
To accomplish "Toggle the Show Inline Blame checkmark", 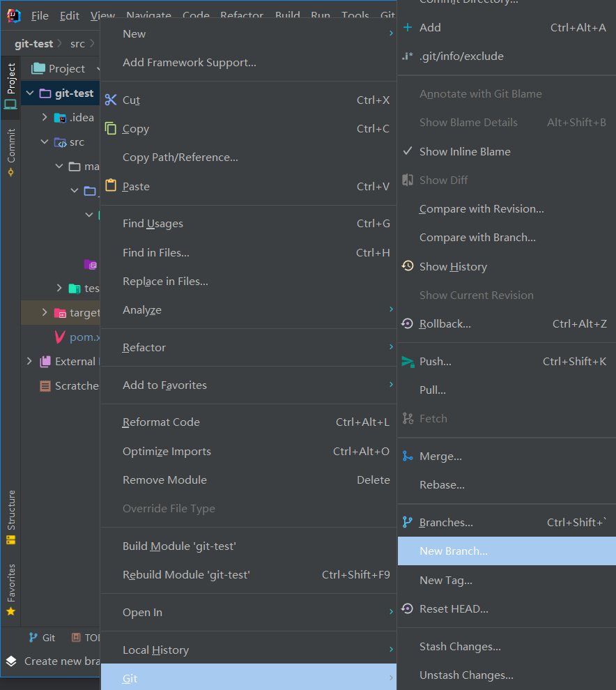I will [x=408, y=151].
